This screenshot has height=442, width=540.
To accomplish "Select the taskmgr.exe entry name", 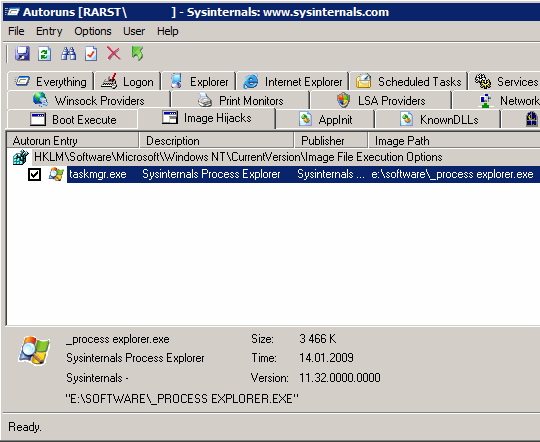I will click(98, 174).
